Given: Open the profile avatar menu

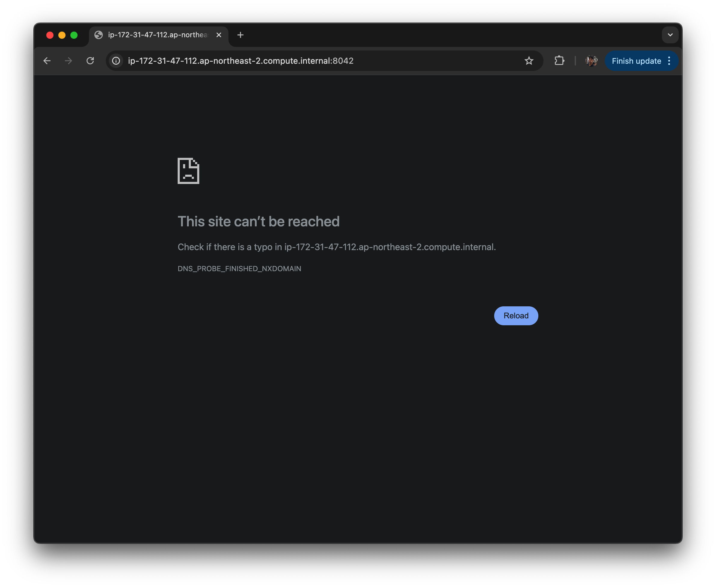Looking at the screenshot, I should 591,61.
